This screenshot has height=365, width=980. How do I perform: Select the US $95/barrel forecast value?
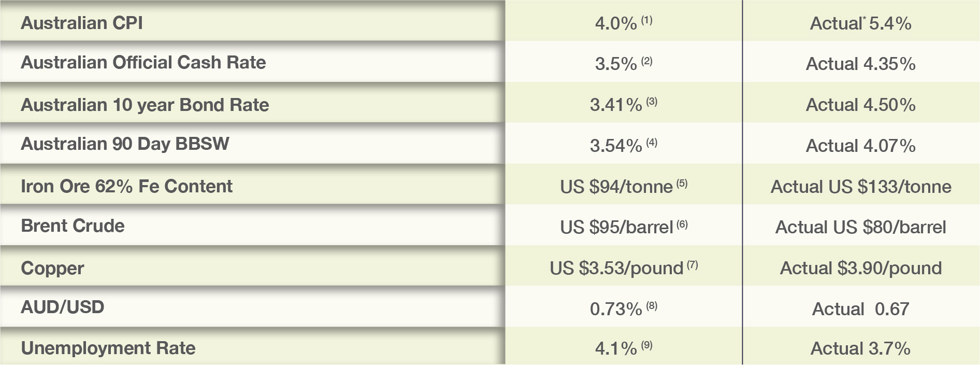pyautogui.click(x=616, y=227)
